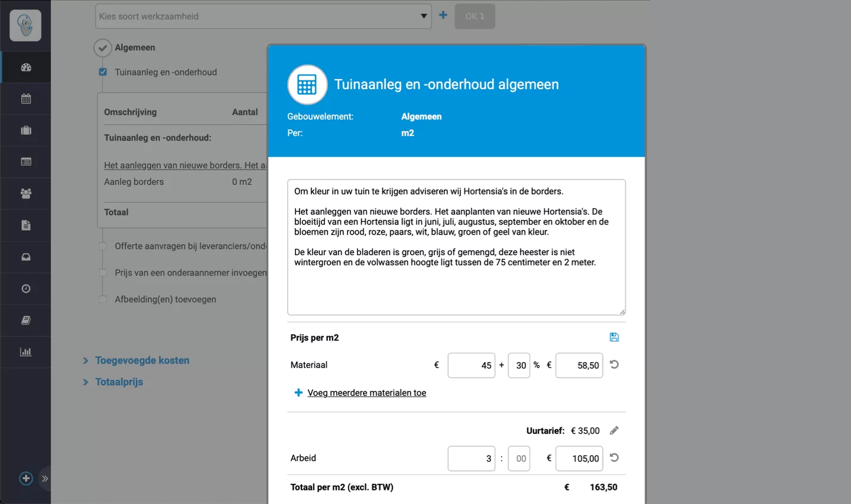The width and height of the screenshot is (851, 504).
Task: Uncheck the Tuinaanleg en -onderhoud checkbox
Action: click(103, 72)
